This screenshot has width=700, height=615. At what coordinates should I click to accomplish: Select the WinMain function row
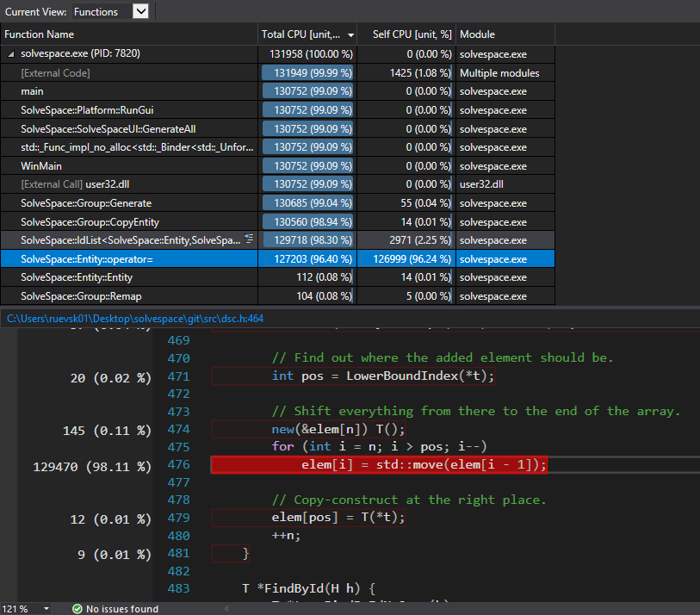pos(278,165)
